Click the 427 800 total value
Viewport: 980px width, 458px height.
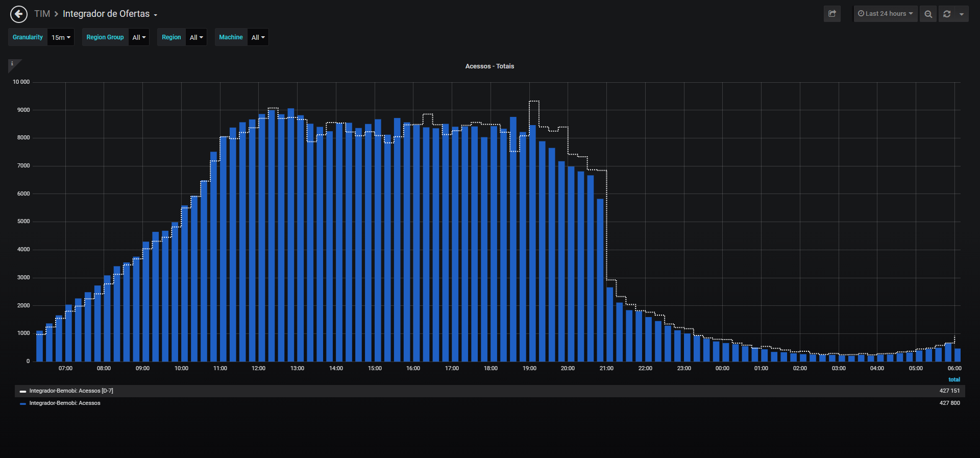pyautogui.click(x=949, y=403)
